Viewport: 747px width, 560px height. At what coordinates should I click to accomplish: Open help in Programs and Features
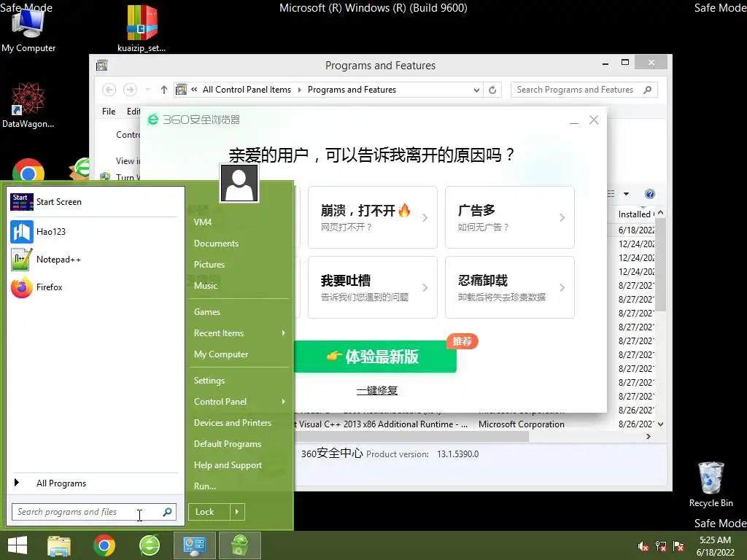click(x=650, y=194)
